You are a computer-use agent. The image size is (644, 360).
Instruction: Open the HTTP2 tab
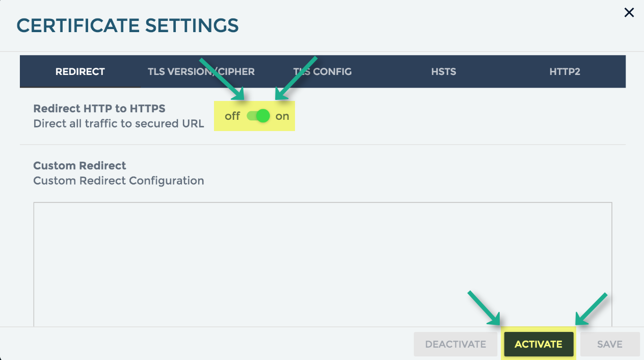click(565, 71)
